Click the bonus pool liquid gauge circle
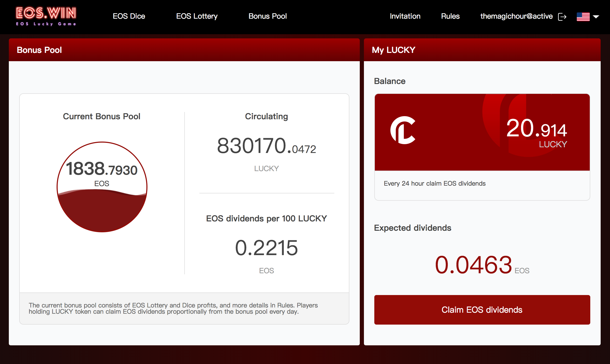The width and height of the screenshot is (610, 364). point(102,187)
